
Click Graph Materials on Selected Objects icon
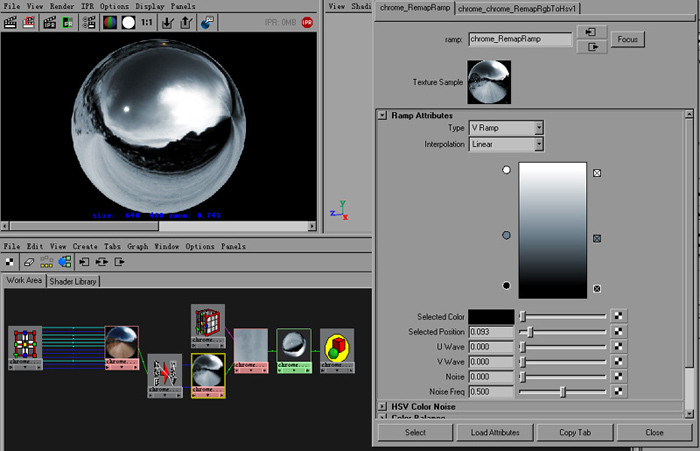[x=65, y=262]
